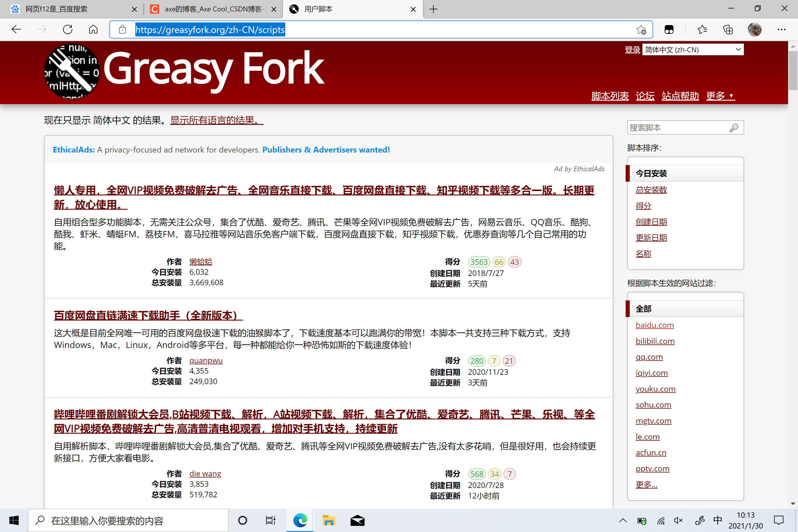Open 百度网盘直链满速下载助手 script page
This screenshot has height=532, width=798.
(148, 315)
